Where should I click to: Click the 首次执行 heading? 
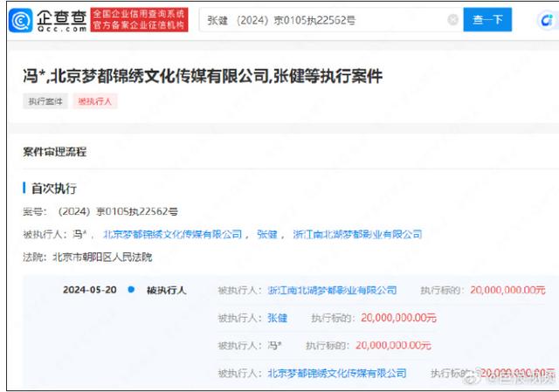click(54, 189)
